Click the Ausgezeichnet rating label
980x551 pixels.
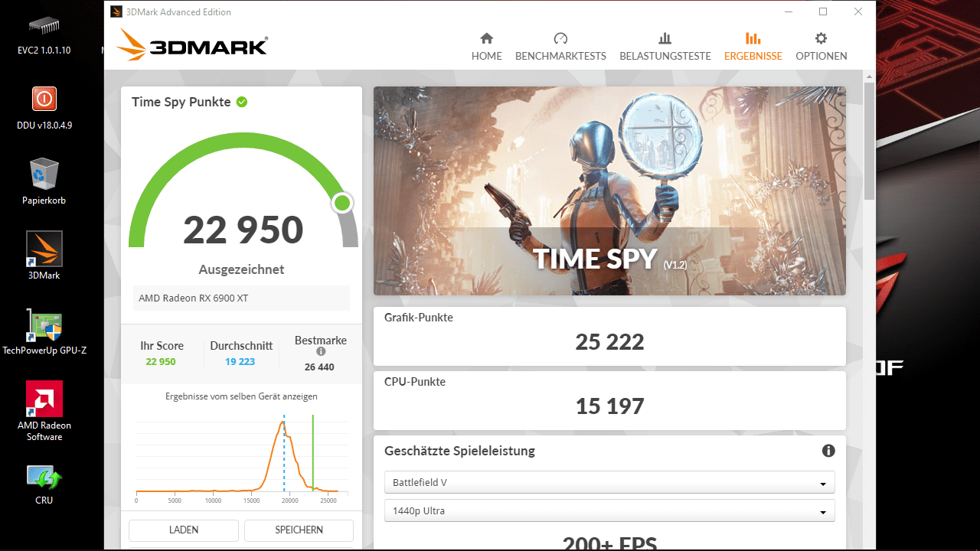(241, 269)
